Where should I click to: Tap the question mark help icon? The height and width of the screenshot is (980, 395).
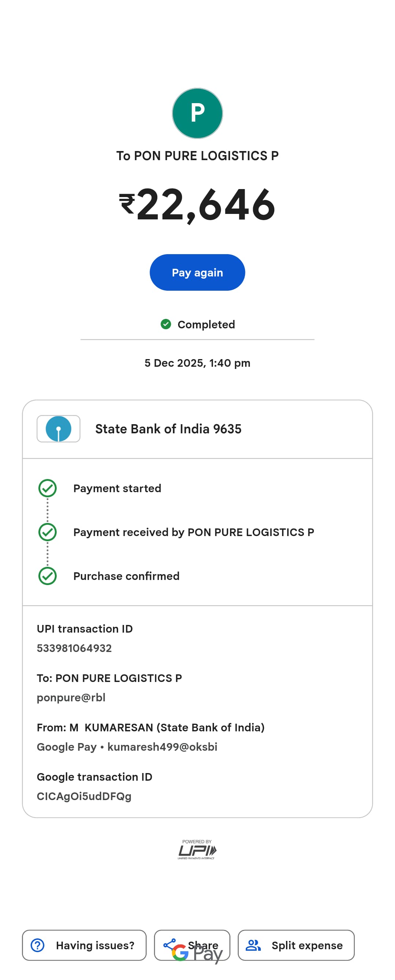point(38,945)
